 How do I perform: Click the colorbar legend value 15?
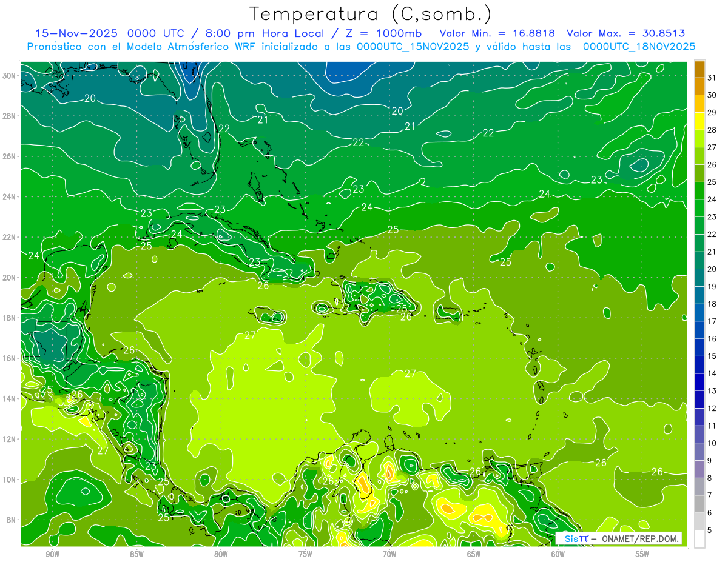click(x=712, y=356)
